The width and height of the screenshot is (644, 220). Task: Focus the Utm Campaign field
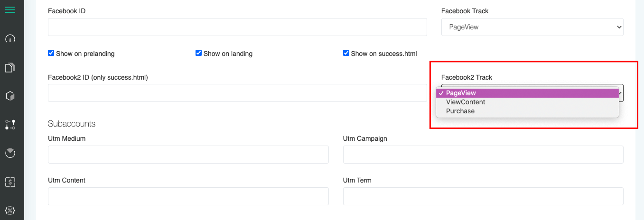click(483, 155)
